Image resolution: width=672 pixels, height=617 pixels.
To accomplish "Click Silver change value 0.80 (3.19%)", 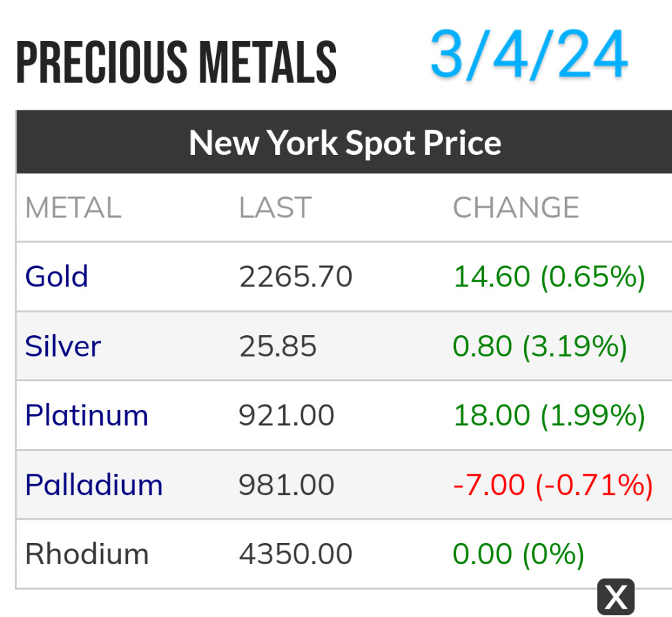I will click(x=540, y=346).
